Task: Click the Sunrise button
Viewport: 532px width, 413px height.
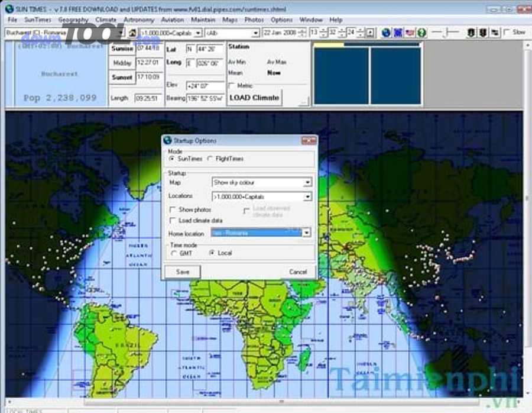Action: [x=122, y=49]
